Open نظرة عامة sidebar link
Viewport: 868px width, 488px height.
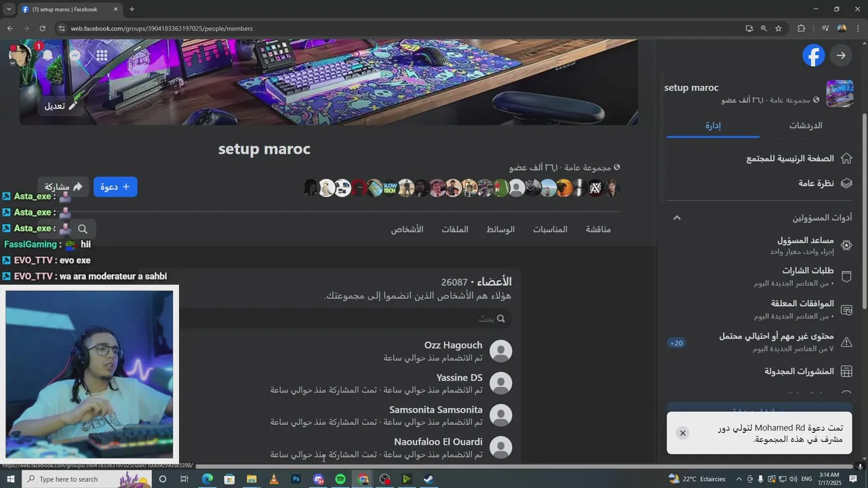(x=816, y=184)
